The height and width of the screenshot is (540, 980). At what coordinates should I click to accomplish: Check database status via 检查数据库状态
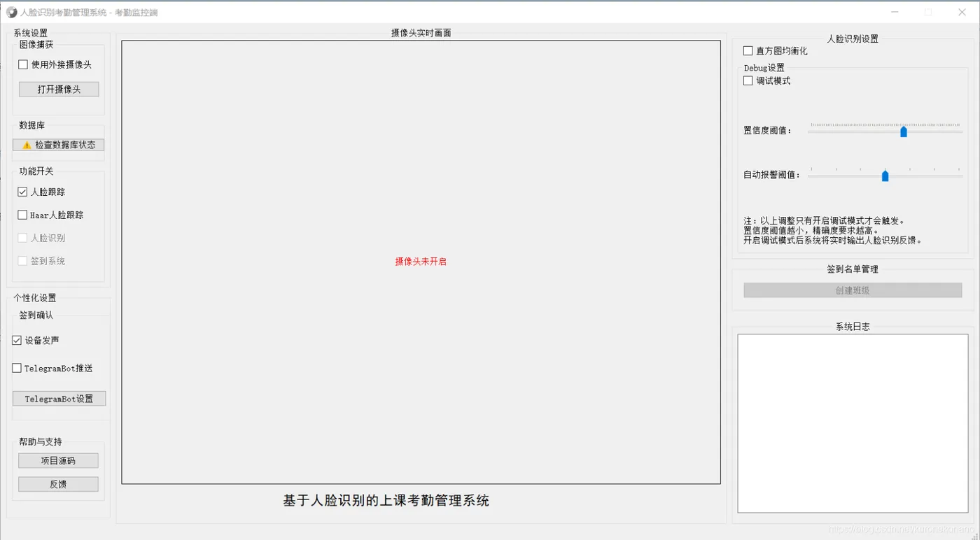(x=58, y=144)
